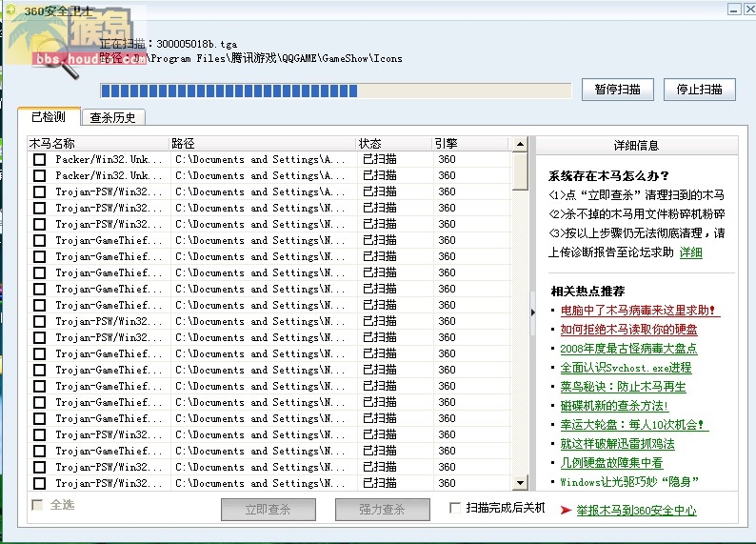756x544 pixels.
Task: Open link 幸运大轮盘：每人10次机会
Action: (x=632, y=424)
